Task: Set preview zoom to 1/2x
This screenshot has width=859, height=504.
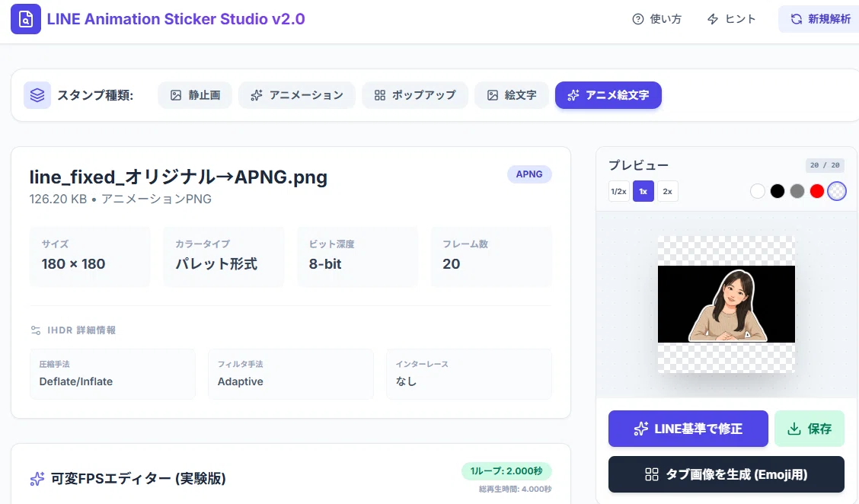Action: click(x=619, y=191)
